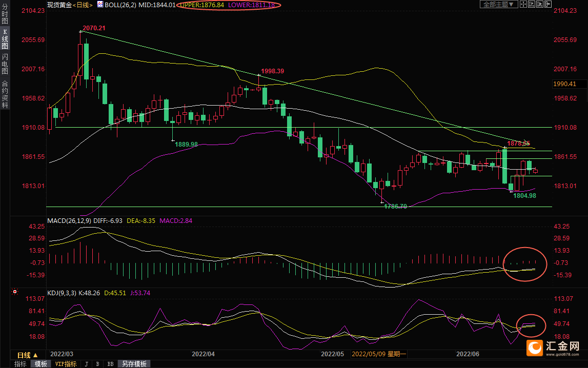
Task: Click the K:48.26 KDJ value
Action: (x=89, y=293)
